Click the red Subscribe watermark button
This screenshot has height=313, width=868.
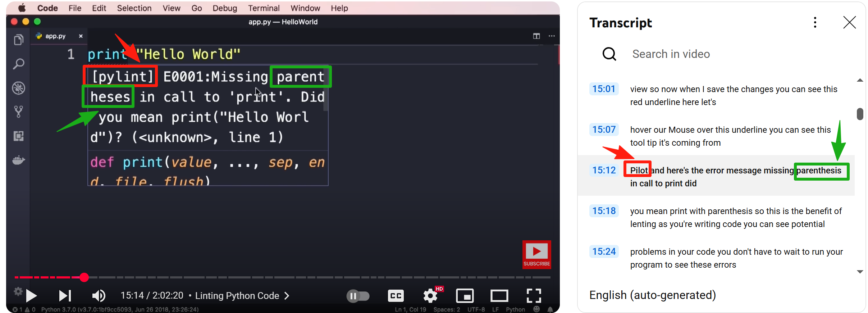(536, 255)
